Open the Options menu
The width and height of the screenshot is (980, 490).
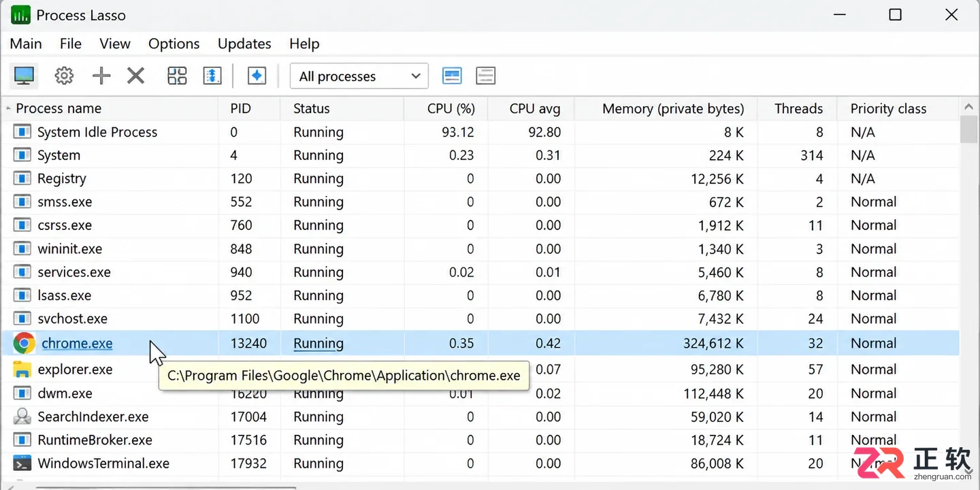(174, 44)
